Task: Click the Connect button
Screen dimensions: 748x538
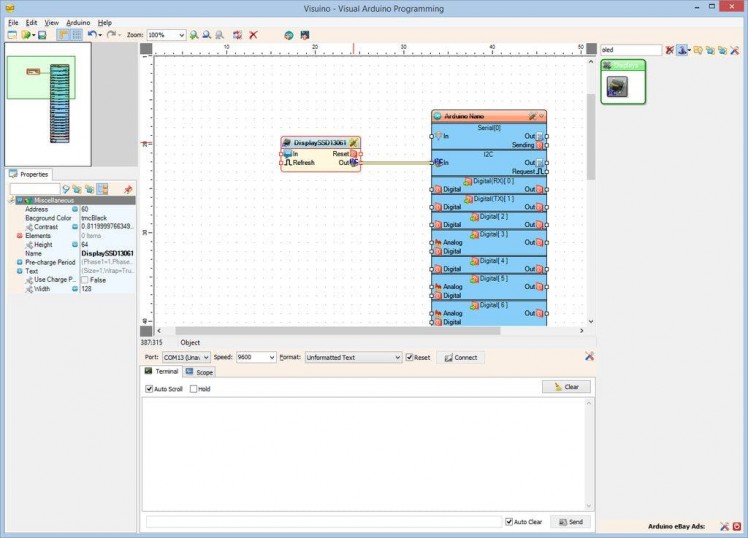Action: point(460,357)
